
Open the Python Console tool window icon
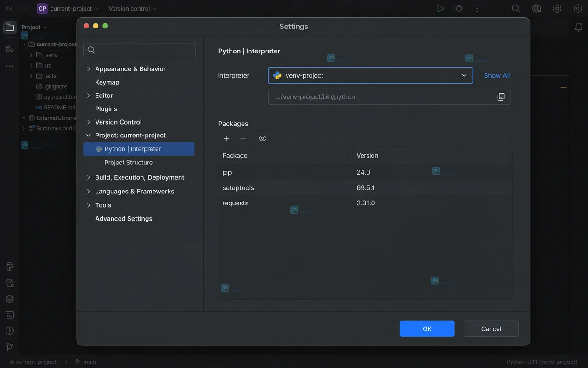point(10,266)
